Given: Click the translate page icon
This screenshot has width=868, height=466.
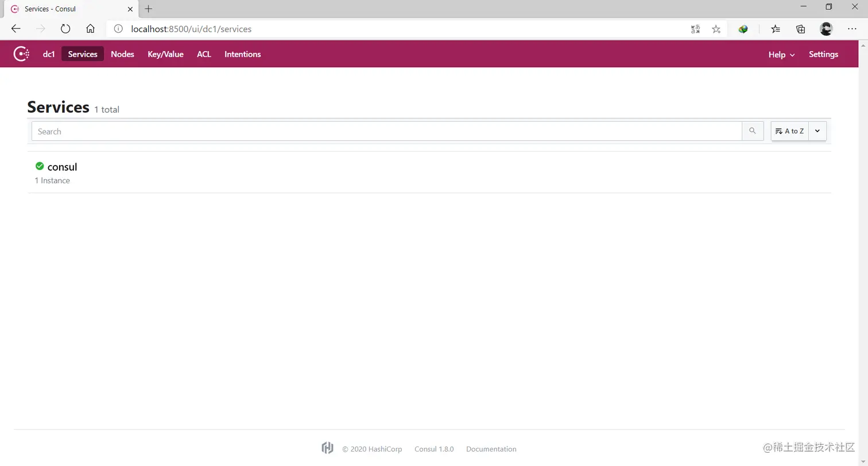Looking at the screenshot, I should click(695, 29).
